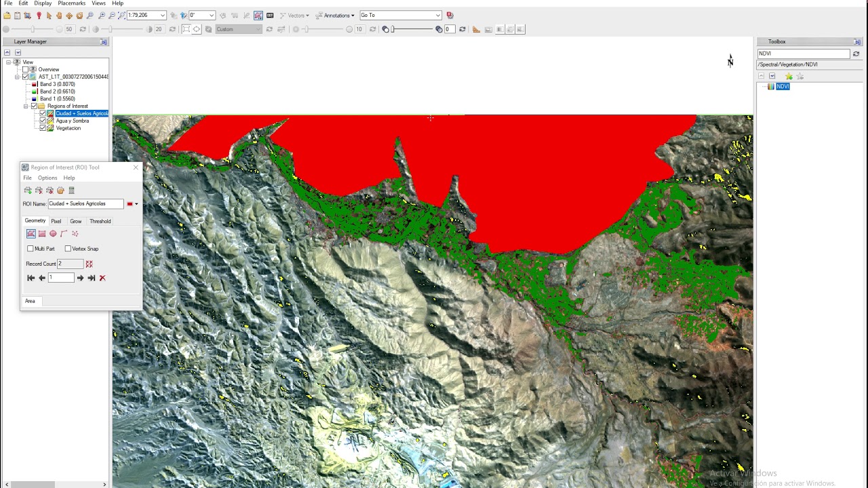The height and width of the screenshot is (488, 868).
Task: Click the Zoom to full extent icon
Action: pyautogui.click(x=121, y=16)
